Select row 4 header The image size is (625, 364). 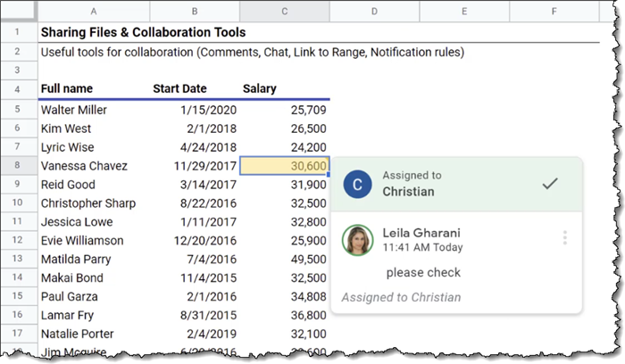pyautogui.click(x=19, y=89)
